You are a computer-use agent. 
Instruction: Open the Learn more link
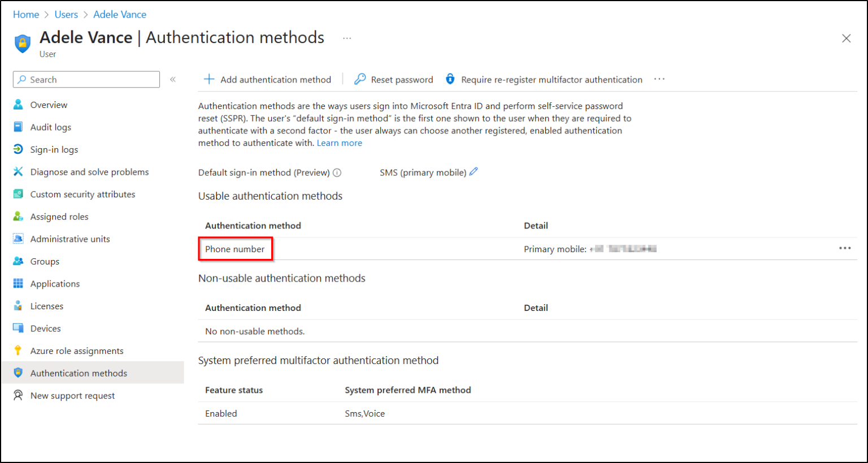339,142
